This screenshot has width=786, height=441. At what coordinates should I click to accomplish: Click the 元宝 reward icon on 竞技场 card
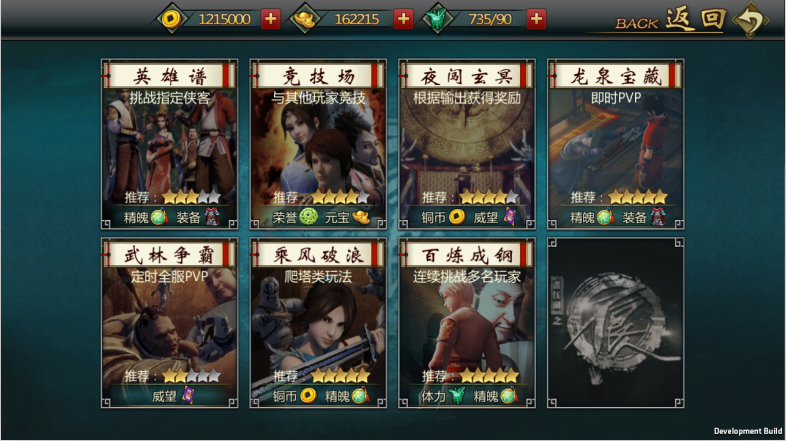pyautogui.click(x=361, y=217)
